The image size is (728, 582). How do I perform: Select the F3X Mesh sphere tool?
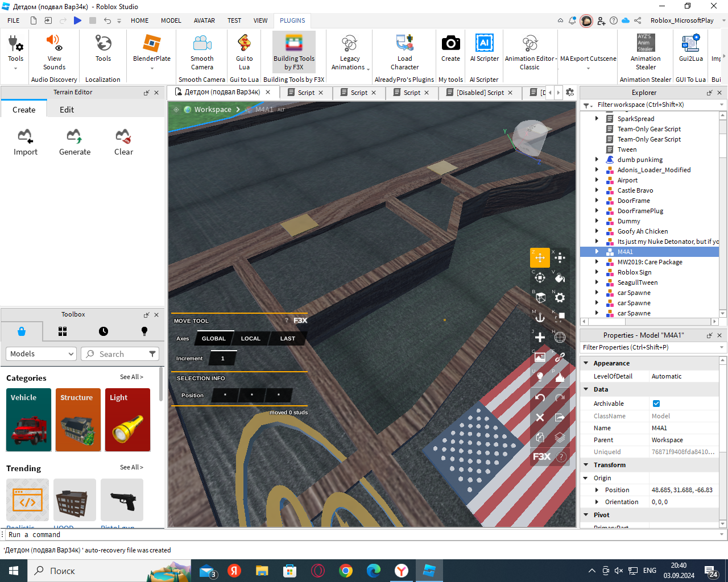(560, 337)
